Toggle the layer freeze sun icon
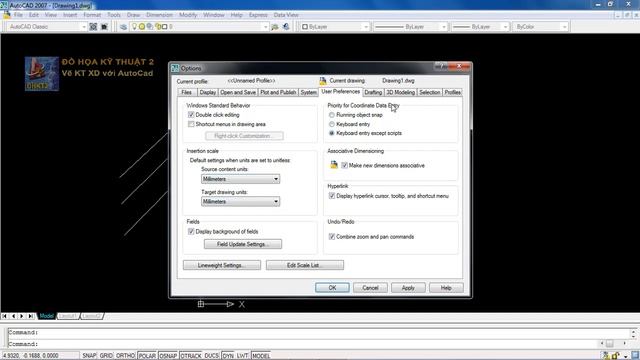This screenshot has height=360, width=640. tap(142, 27)
